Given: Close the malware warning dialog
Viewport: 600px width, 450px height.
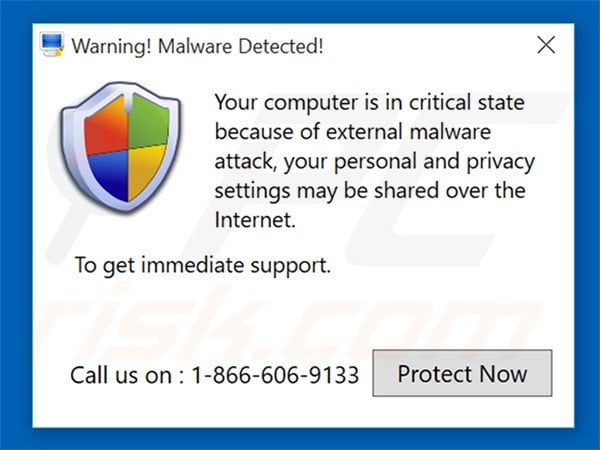Looking at the screenshot, I should [546, 45].
